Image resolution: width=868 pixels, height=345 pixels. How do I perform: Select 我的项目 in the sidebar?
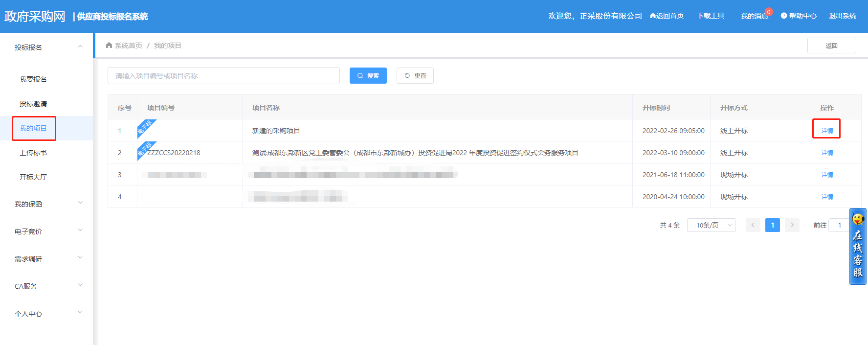click(x=33, y=128)
